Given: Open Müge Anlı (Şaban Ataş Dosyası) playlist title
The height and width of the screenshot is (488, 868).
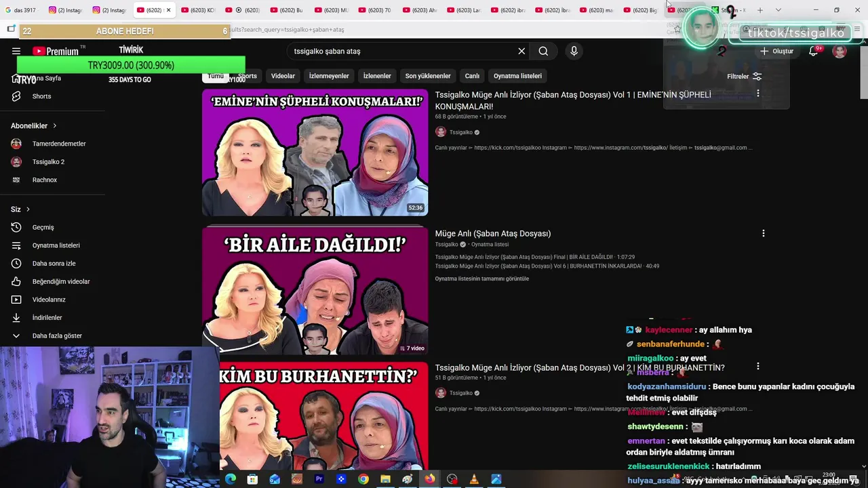Looking at the screenshot, I should (493, 233).
